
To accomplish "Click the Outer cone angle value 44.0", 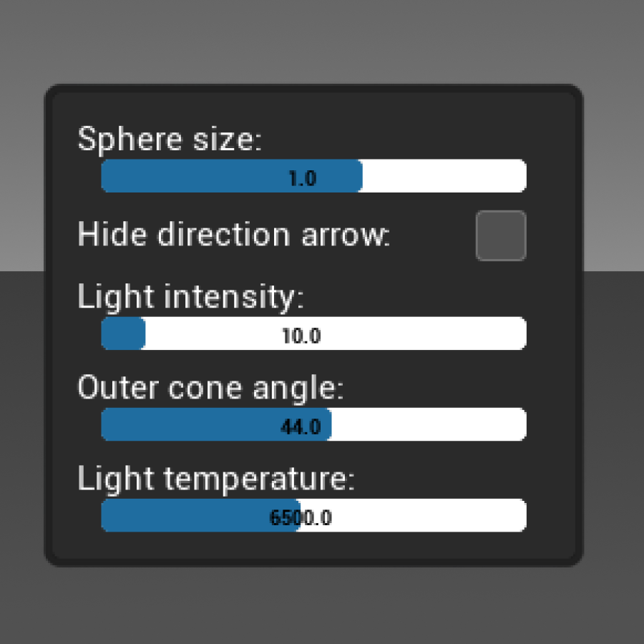I will click(x=301, y=426).
